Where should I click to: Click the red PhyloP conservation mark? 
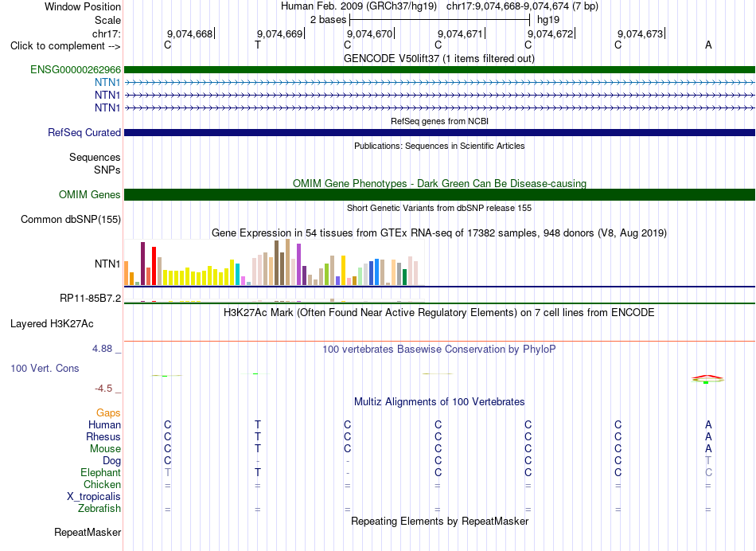pos(707,377)
